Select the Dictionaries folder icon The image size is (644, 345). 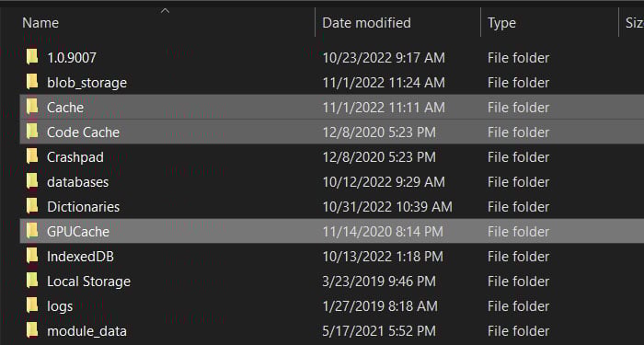(x=32, y=206)
